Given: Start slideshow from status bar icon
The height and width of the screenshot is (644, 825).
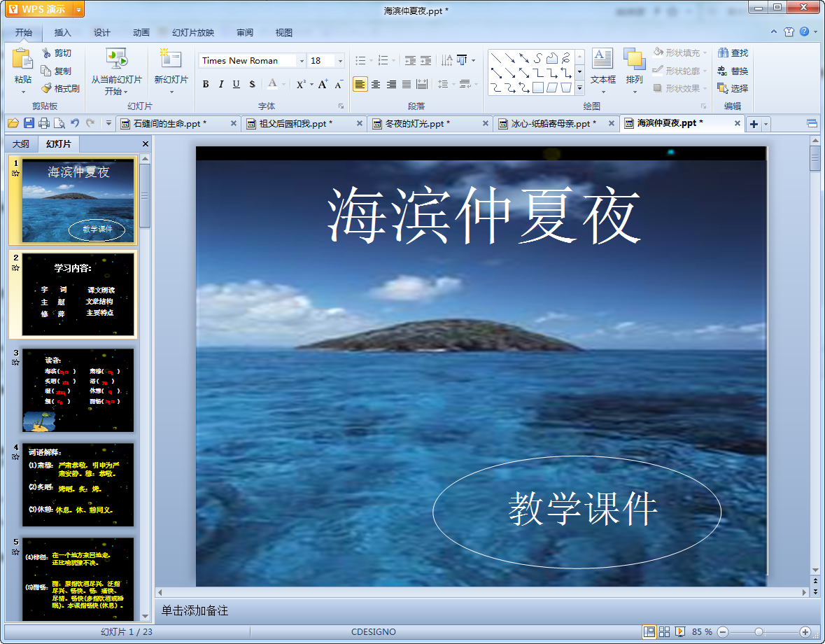Looking at the screenshot, I should pyautogui.click(x=680, y=631).
